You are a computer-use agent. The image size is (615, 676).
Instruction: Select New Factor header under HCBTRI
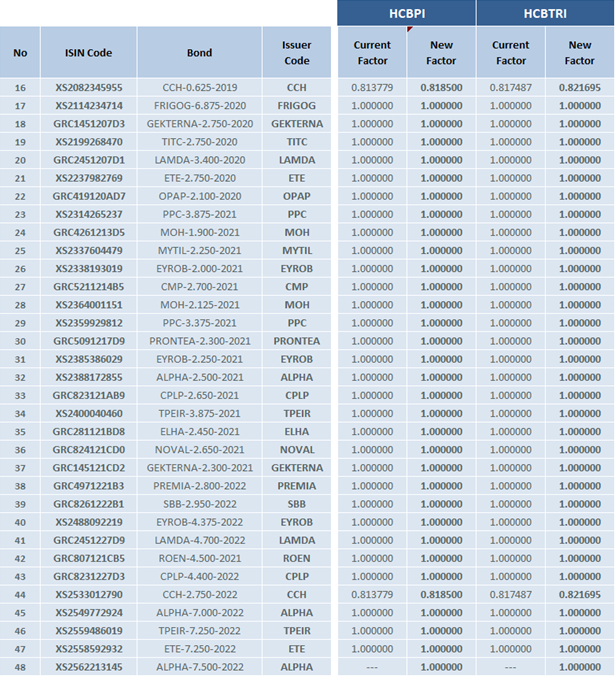(580, 53)
